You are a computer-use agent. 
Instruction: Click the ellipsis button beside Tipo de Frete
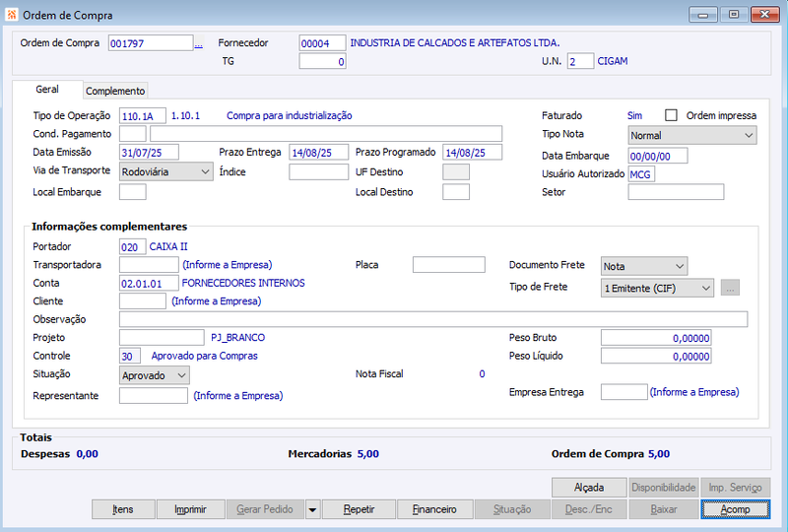click(x=730, y=288)
